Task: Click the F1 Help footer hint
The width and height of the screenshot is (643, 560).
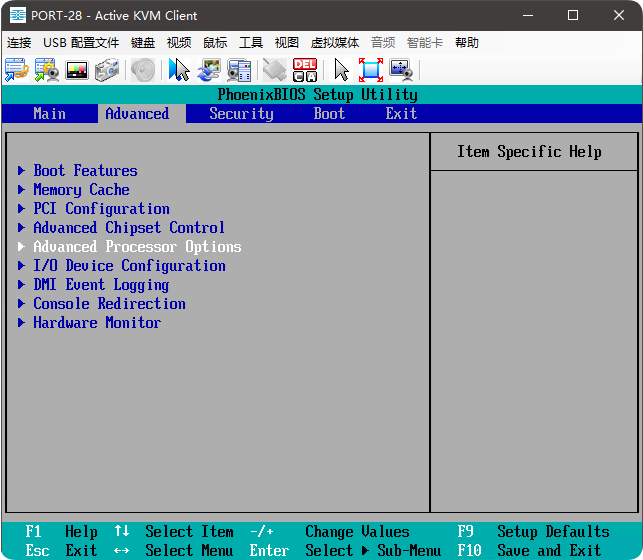Action: point(62,532)
